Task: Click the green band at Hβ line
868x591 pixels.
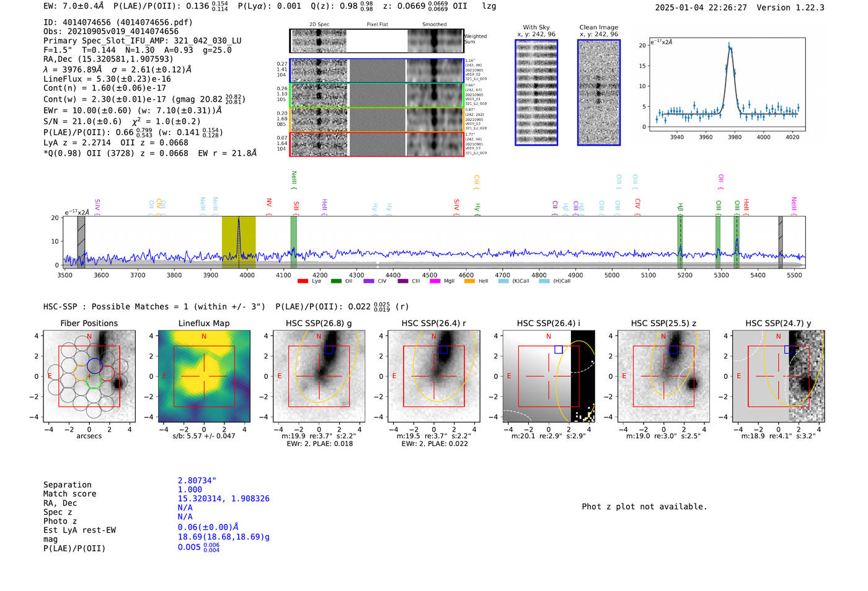Action: pos(680,242)
